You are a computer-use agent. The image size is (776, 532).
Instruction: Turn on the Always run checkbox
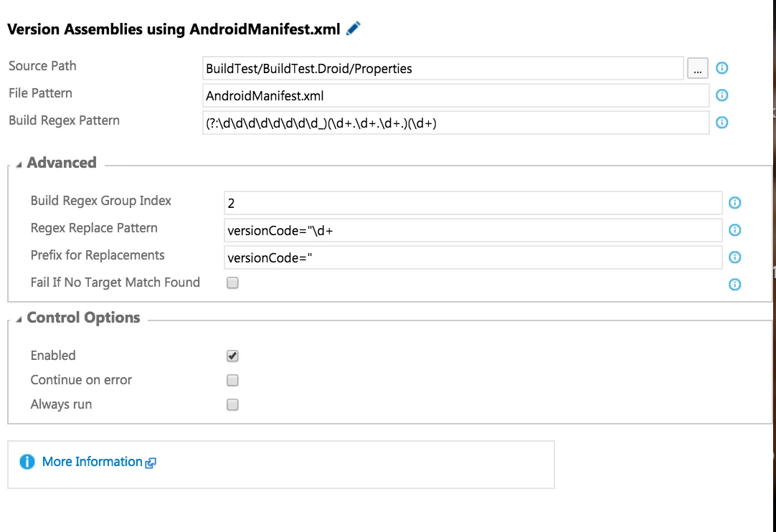pos(232,404)
